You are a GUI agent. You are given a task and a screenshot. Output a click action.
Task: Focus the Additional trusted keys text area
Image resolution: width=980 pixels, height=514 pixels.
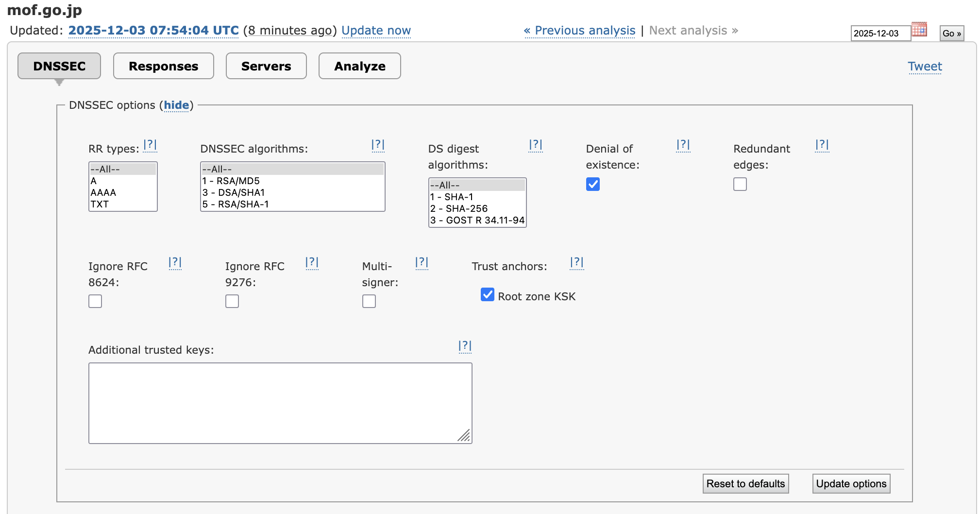click(280, 403)
